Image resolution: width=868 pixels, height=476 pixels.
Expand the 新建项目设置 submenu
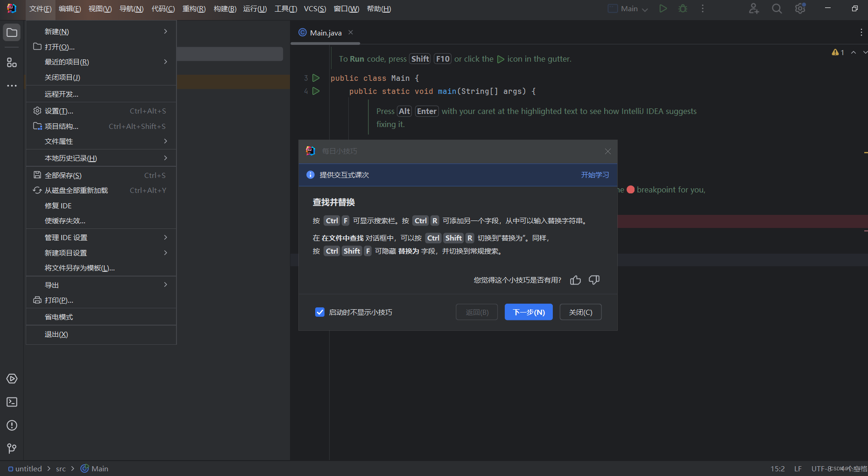[101, 253]
